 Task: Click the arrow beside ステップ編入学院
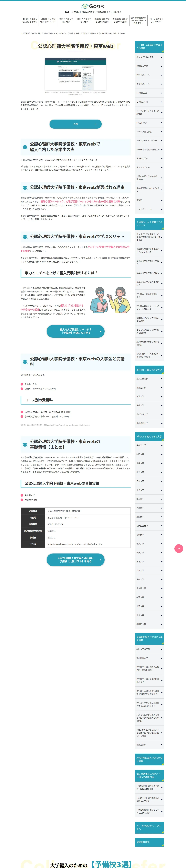[162, 132]
